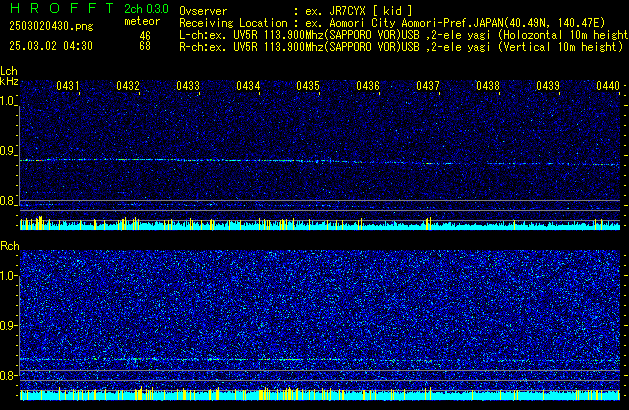
Task: Click the faint carrier trace in Rch spectrogram
Action: point(320,360)
